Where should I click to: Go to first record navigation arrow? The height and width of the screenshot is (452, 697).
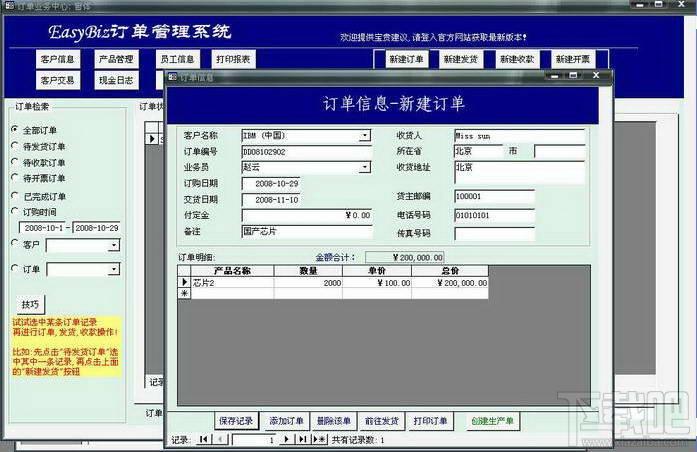[203, 440]
